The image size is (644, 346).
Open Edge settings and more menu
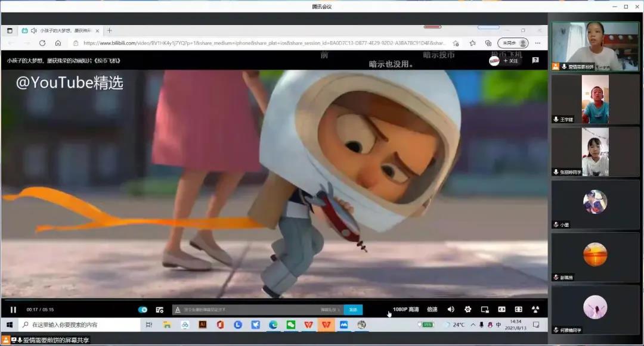click(x=538, y=43)
